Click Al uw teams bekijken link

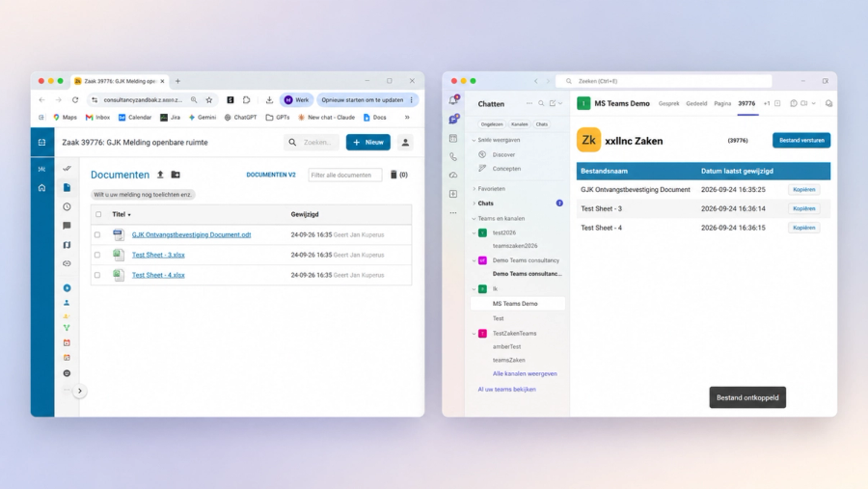point(506,390)
